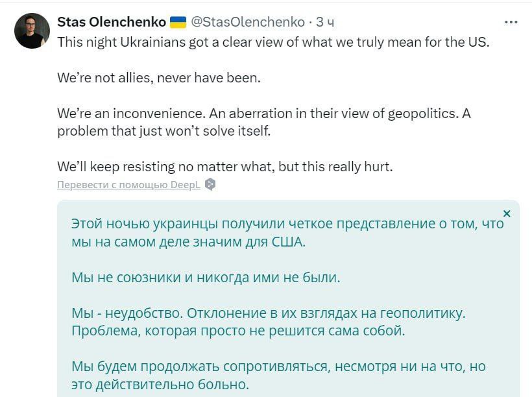Screen dimensions: 532x397
Task: Click the translated line "это действительно больно."
Action: coord(160,384)
